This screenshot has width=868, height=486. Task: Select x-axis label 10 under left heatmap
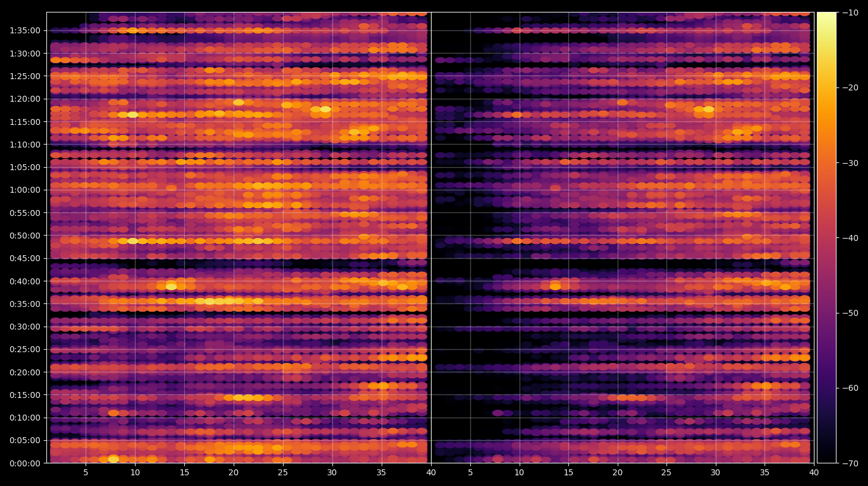(x=135, y=473)
